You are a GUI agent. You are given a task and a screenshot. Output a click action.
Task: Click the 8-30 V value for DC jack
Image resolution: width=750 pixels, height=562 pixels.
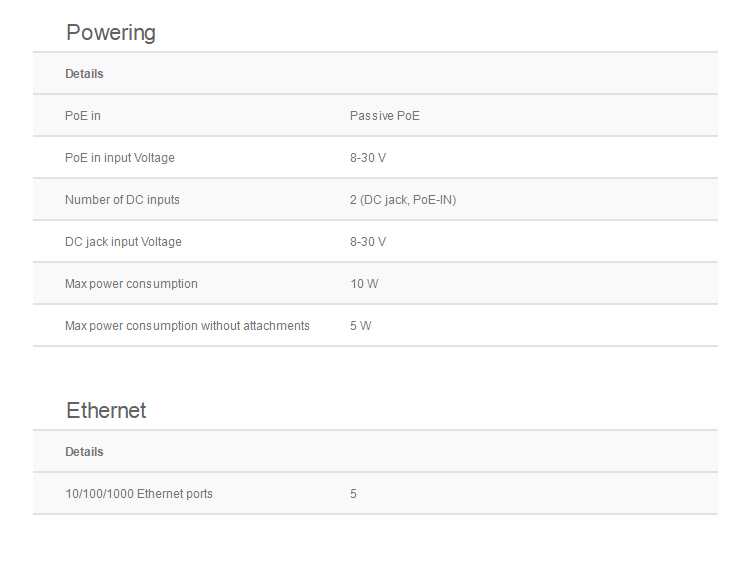coord(368,242)
